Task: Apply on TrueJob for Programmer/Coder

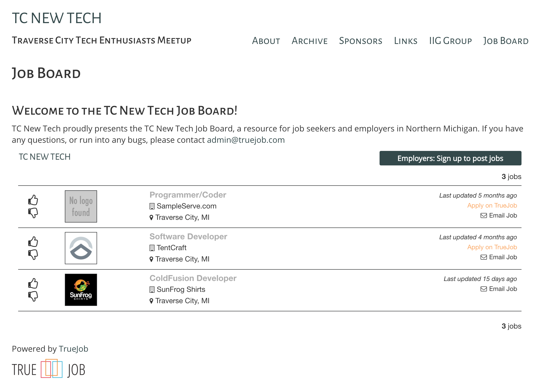Action: (492, 206)
